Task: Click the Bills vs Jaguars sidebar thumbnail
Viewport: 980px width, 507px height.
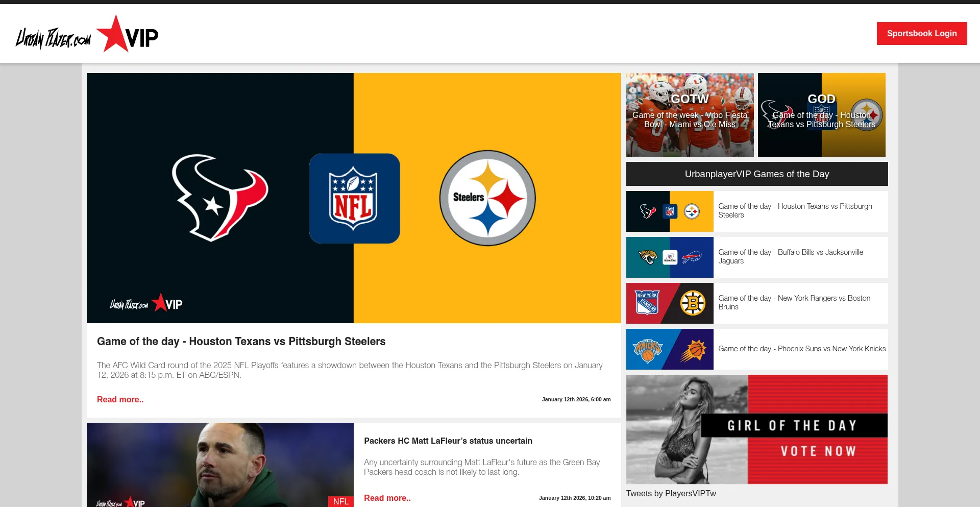Action: pos(670,257)
